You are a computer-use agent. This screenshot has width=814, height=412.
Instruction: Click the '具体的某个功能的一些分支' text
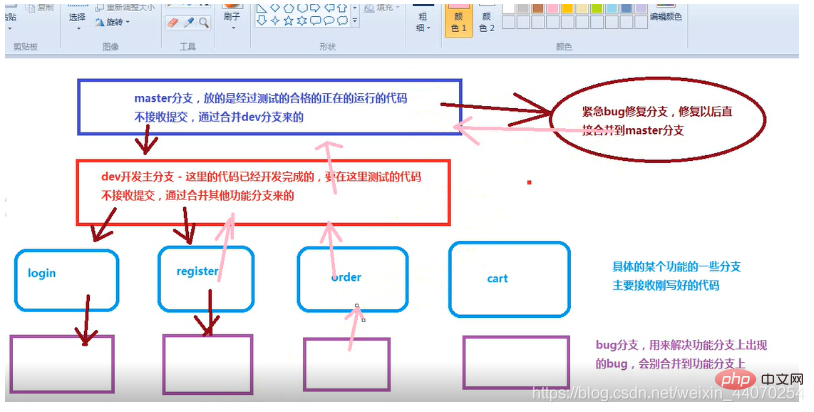point(676,267)
